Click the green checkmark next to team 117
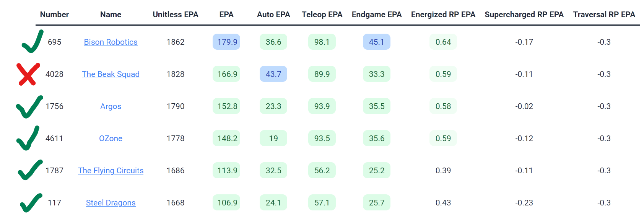Image resolution: width=644 pixels, height=215 pixels. (x=31, y=203)
